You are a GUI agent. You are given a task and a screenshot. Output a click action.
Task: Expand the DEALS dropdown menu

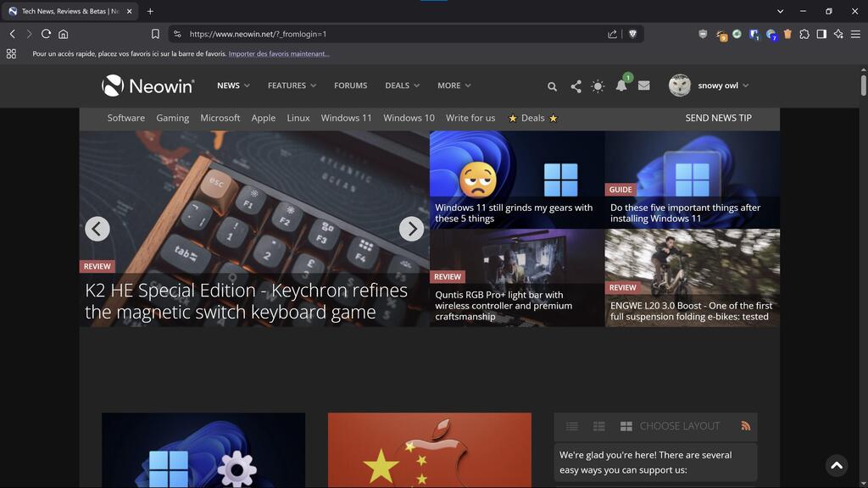pyautogui.click(x=402, y=86)
